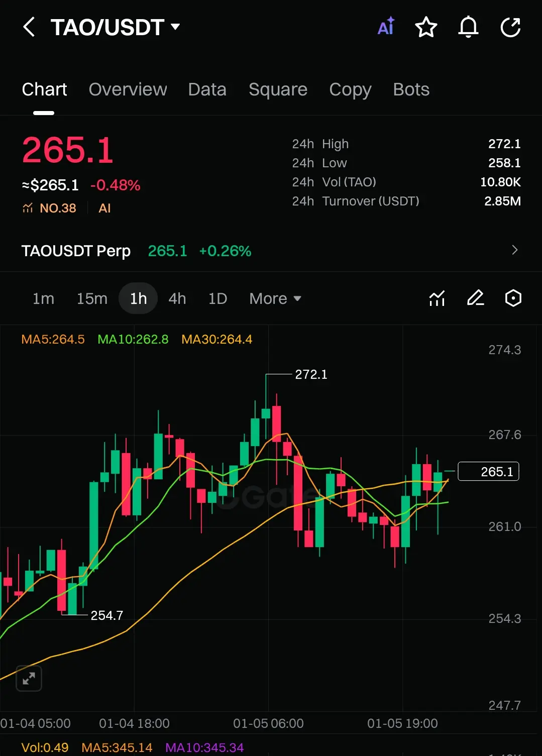Tap the -0.48% price change value
Image resolution: width=542 pixels, height=756 pixels.
coord(115,185)
